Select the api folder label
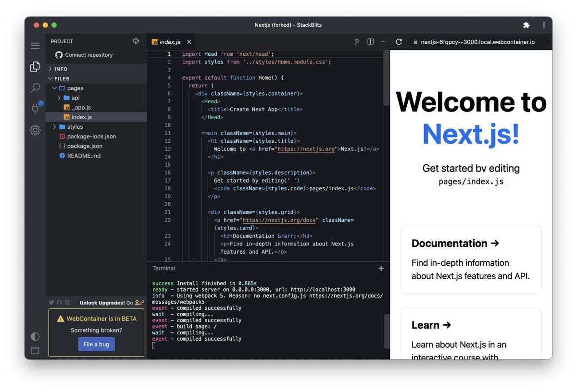The width and height of the screenshot is (577, 392). click(75, 98)
